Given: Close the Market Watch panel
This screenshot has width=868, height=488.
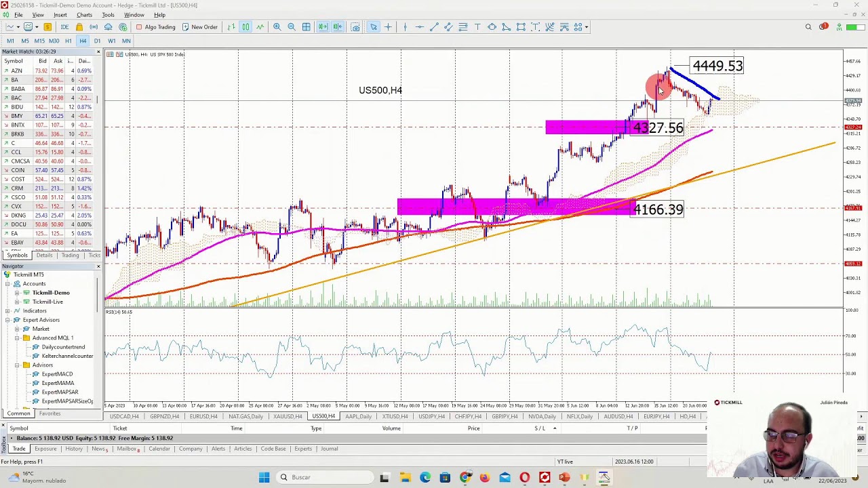Looking at the screenshot, I should pos(98,52).
